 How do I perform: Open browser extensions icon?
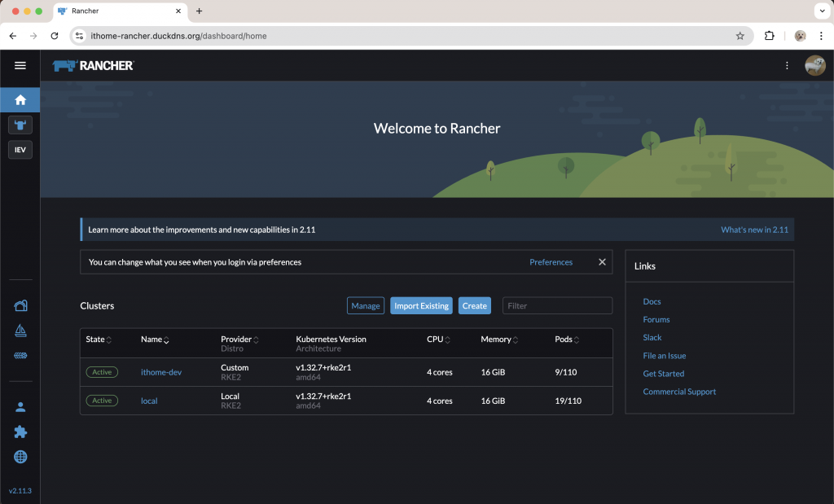tap(769, 36)
